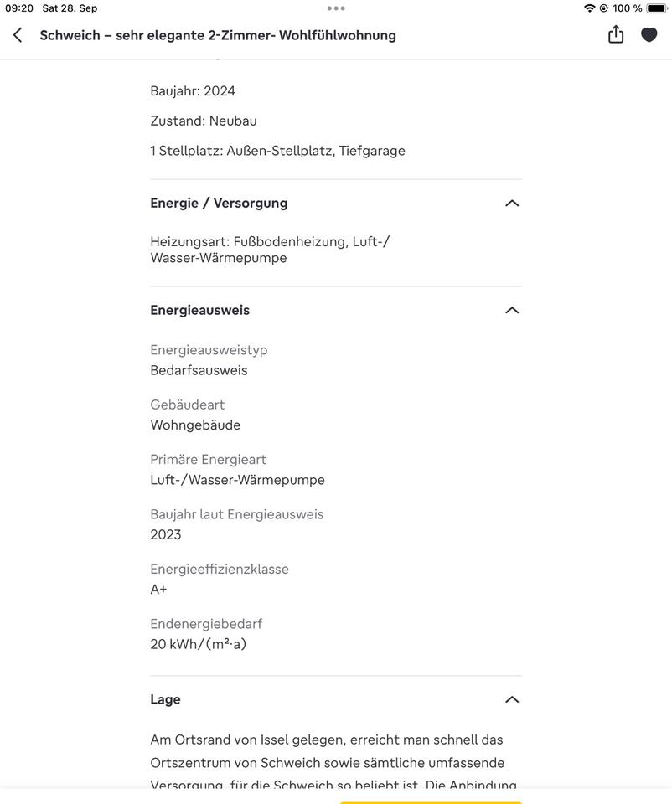Collapse the Energieausweis section chevron

tap(512, 311)
